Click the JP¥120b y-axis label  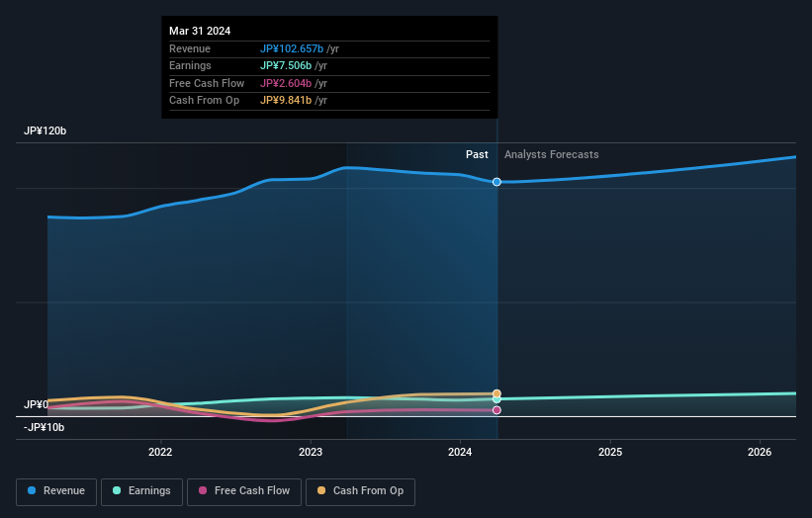(x=45, y=130)
